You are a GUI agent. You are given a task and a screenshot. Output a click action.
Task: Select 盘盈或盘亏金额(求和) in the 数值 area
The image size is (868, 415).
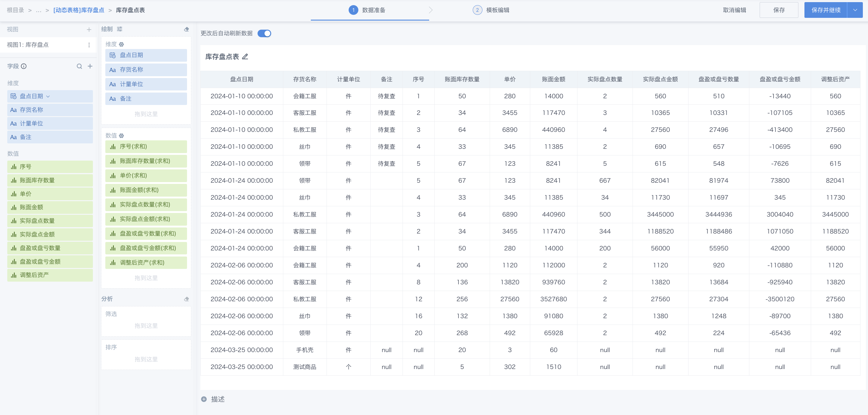pyautogui.click(x=146, y=248)
